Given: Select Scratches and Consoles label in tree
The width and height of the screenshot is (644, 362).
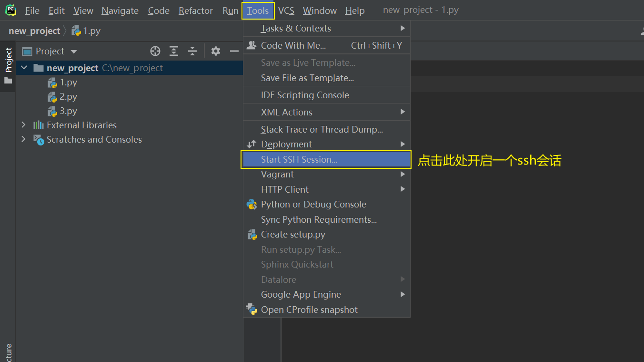Looking at the screenshot, I should [x=94, y=139].
